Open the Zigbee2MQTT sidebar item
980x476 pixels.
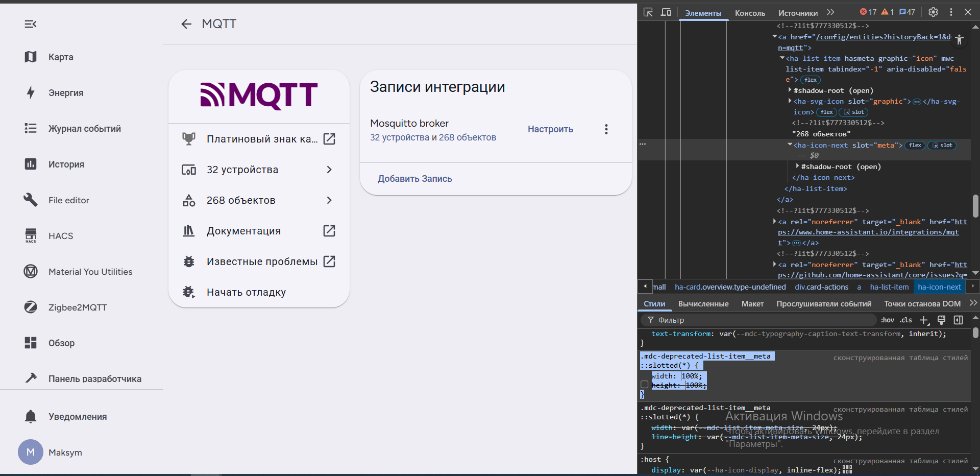(78, 307)
